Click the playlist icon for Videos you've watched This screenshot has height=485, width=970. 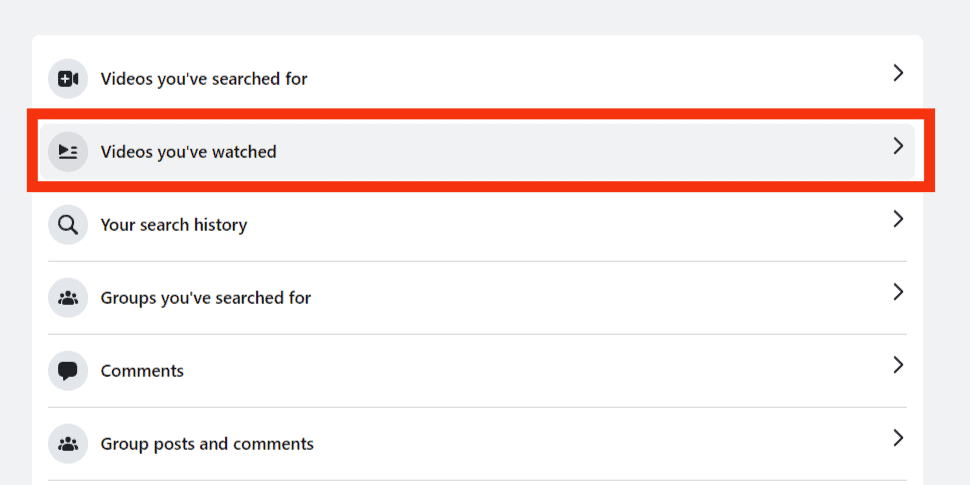pos(68,152)
